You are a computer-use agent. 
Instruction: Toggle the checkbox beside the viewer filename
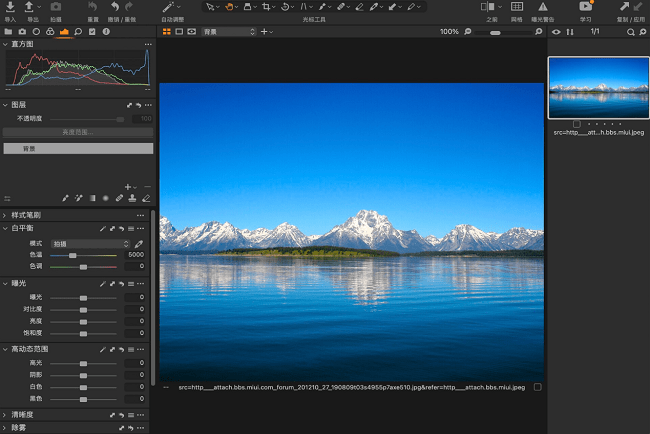538,387
